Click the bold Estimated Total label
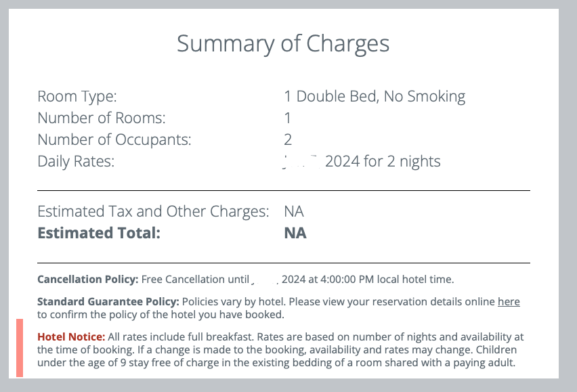Image resolution: width=577 pixels, height=392 pixels. (x=99, y=233)
